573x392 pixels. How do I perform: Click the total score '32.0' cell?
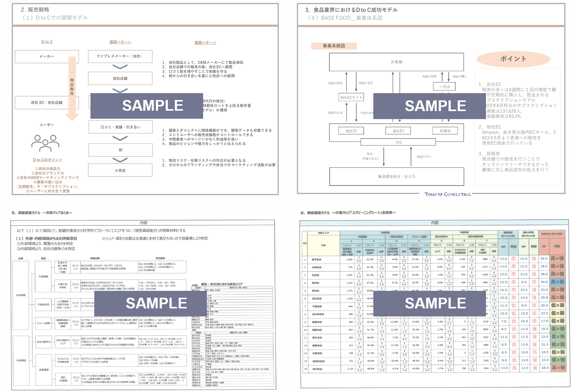click(x=544, y=290)
